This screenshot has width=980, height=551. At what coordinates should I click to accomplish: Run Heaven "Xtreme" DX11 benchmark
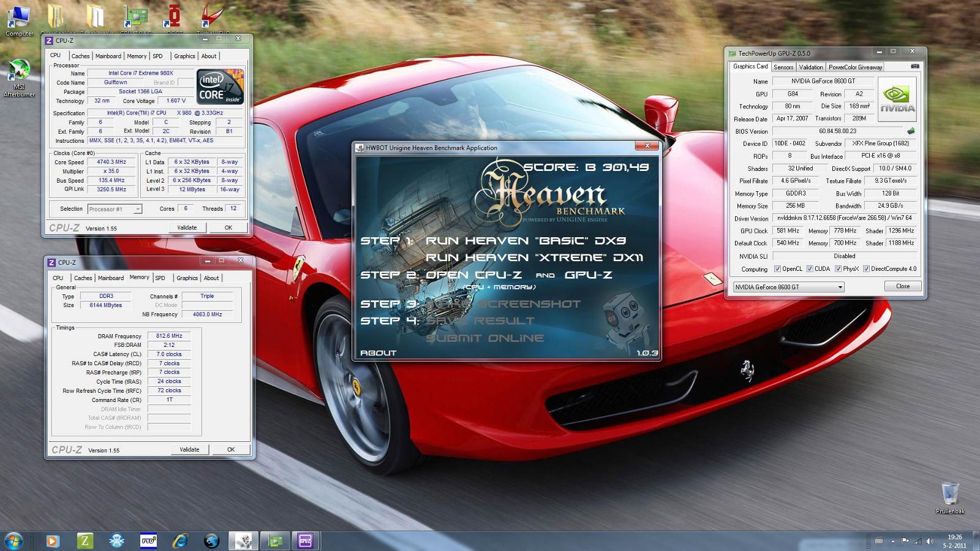point(534,257)
